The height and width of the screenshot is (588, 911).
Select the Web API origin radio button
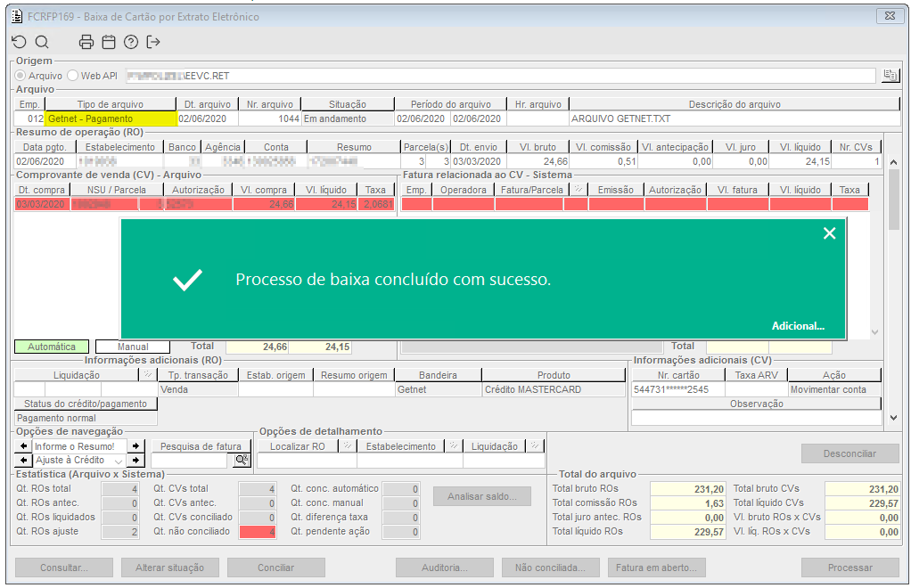[x=72, y=76]
